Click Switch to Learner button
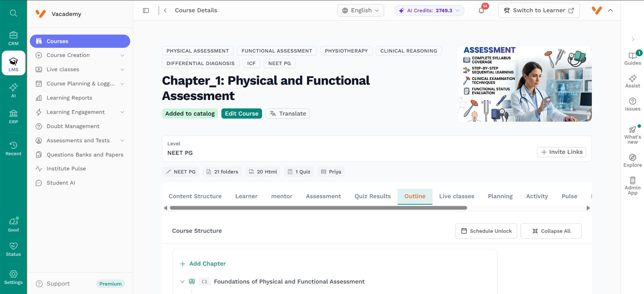 pyautogui.click(x=539, y=10)
